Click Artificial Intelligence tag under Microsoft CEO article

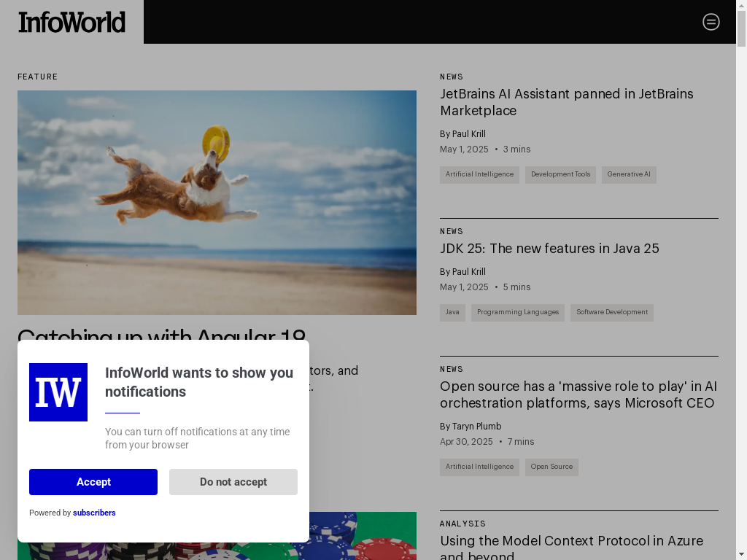pos(479,467)
